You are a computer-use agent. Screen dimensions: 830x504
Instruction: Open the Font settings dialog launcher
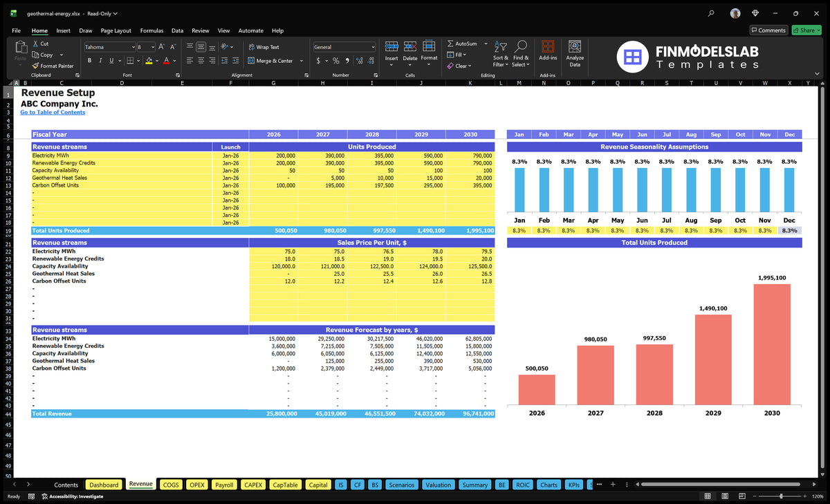[x=178, y=75]
